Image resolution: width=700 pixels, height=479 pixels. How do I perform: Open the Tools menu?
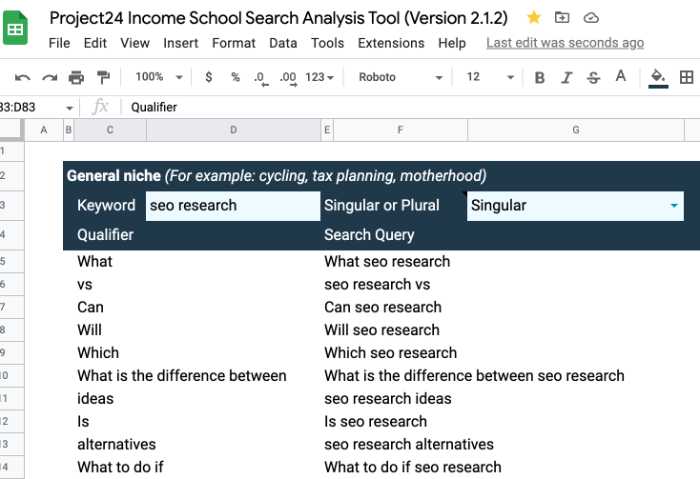(328, 43)
